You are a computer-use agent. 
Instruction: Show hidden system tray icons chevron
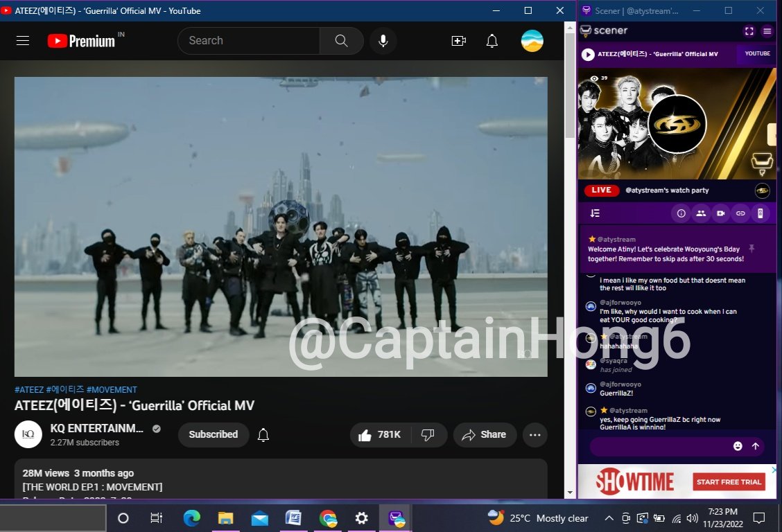click(609, 519)
